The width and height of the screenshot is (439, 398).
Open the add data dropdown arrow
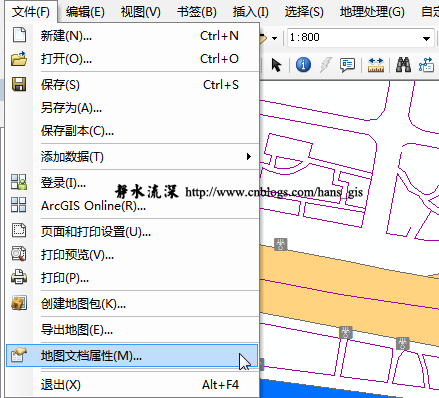pos(274,38)
